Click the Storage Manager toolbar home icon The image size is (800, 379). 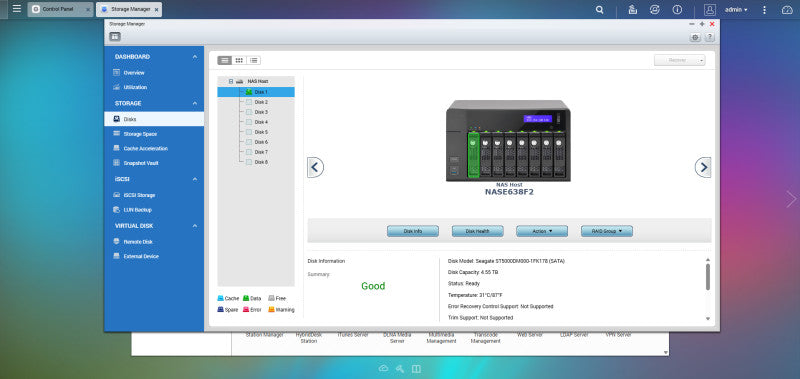click(115, 37)
